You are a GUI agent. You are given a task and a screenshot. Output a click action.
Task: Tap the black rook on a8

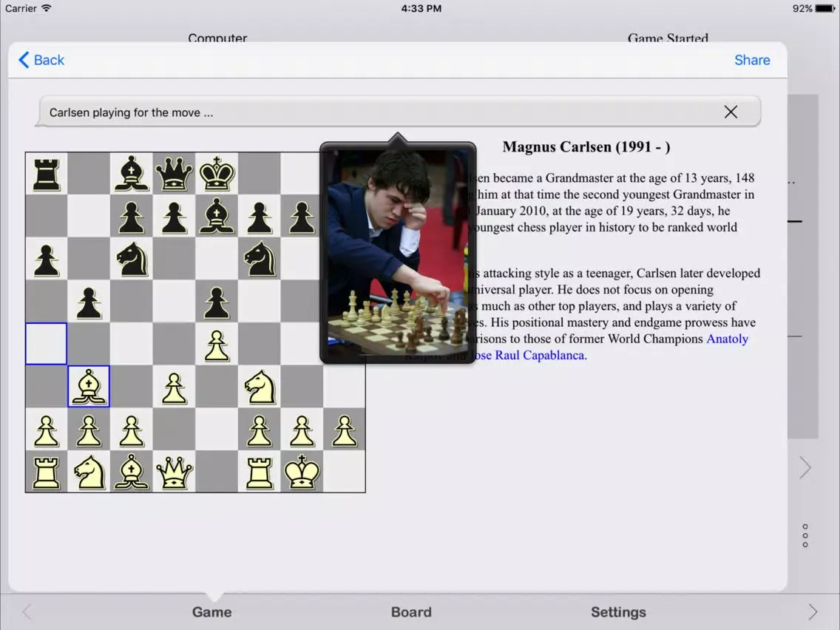pyautogui.click(x=47, y=174)
